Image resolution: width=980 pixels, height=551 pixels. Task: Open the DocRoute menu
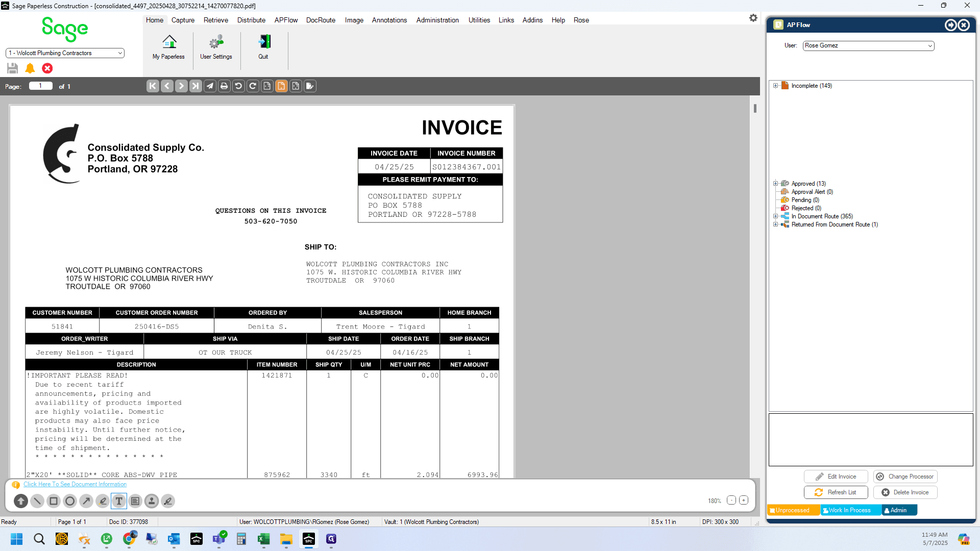[321, 20]
